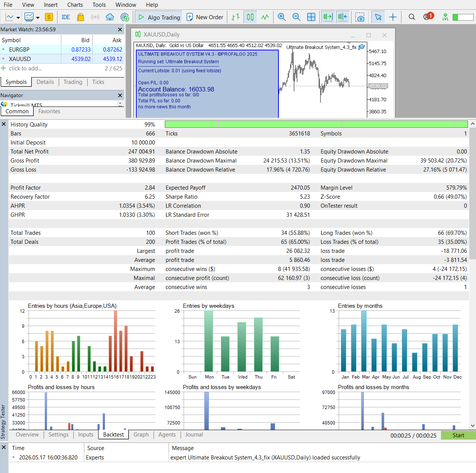476x473 pixels.
Task: Open the File menu
Action: coord(8,5)
